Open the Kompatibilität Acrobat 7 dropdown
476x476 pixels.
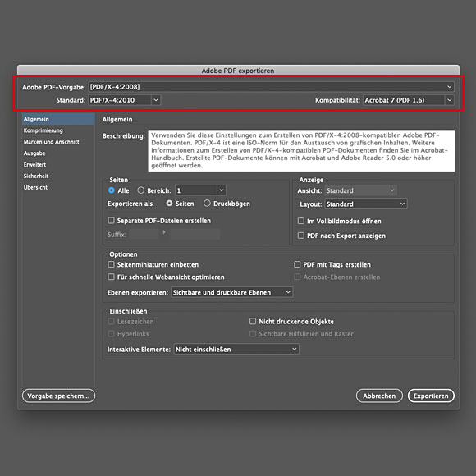[409, 100]
